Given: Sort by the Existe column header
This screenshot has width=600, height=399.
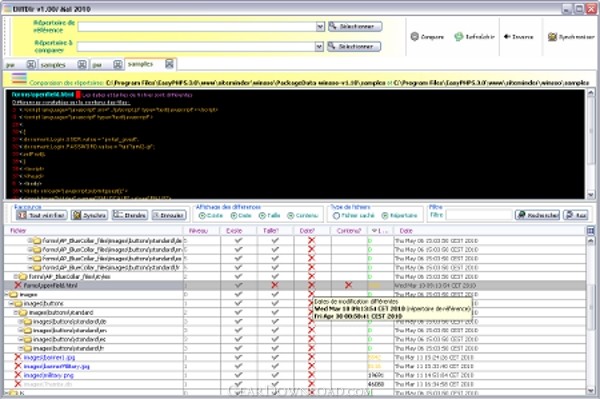Looking at the screenshot, I should (238, 231).
